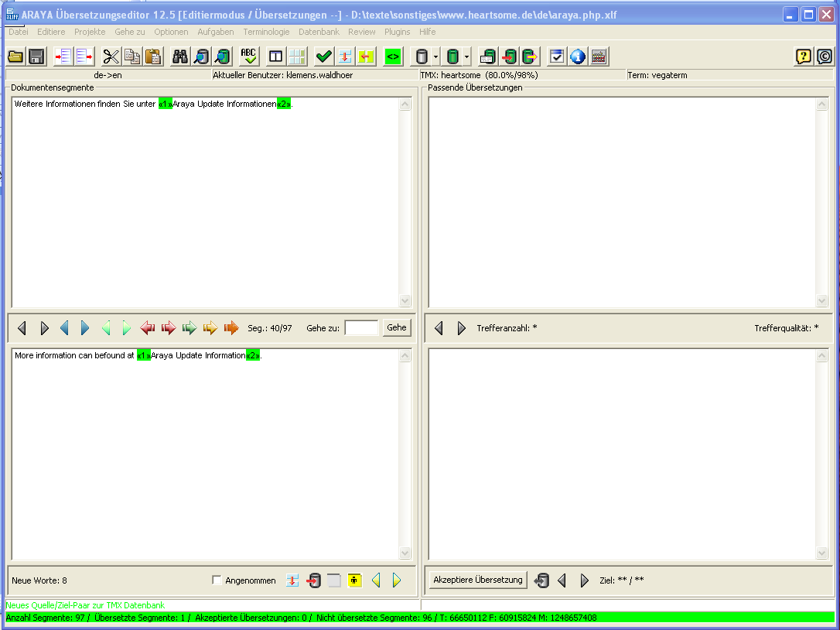Click the blue info circle icon
The image size is (840, 630).
point(578,56)
